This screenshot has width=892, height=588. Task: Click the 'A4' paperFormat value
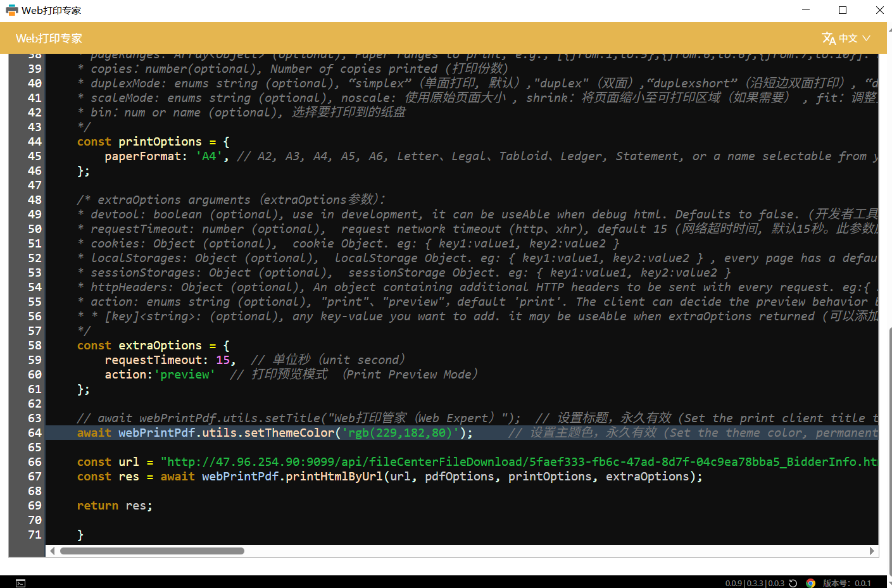208,156
